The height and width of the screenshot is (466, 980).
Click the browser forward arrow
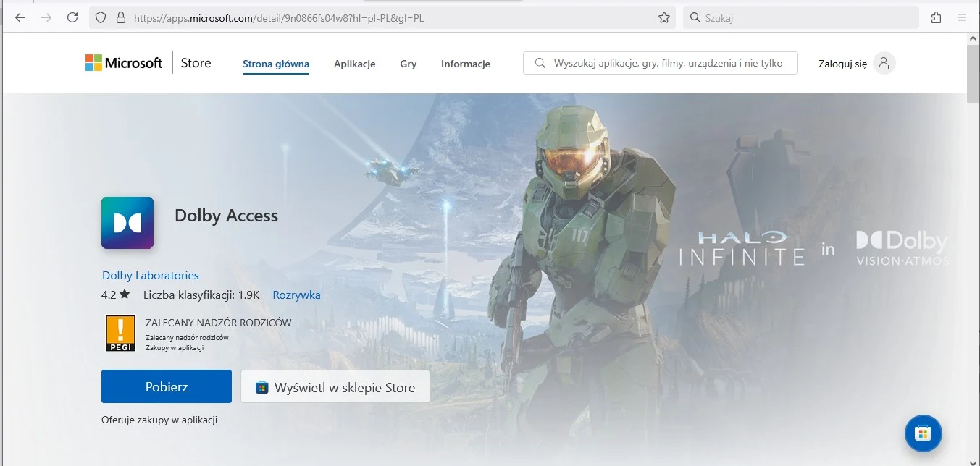tap(46, 17)
